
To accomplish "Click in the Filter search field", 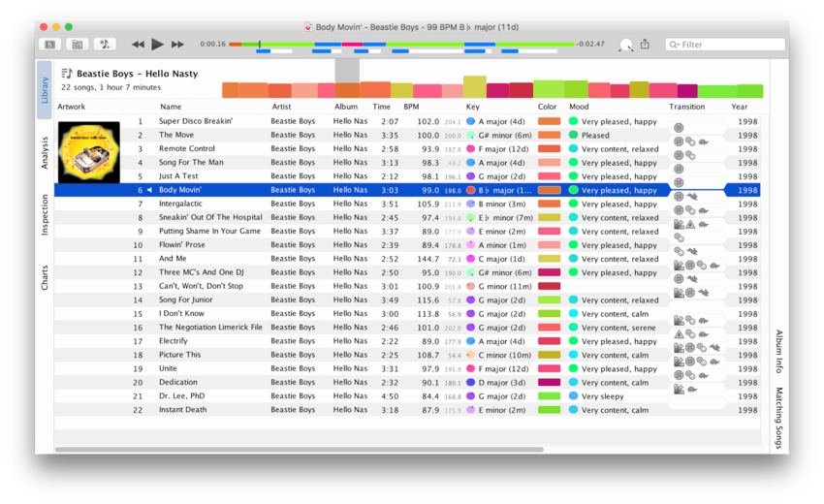I will (x=729, y=45).
